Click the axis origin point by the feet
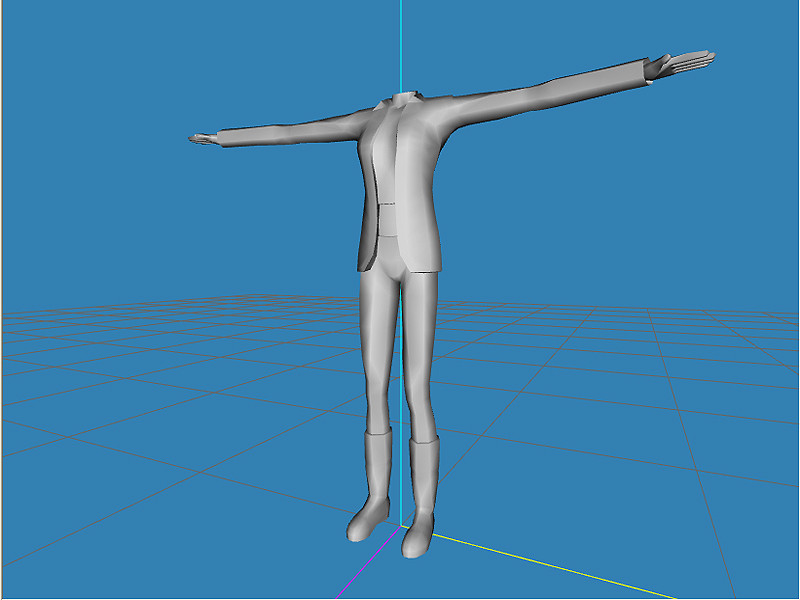 coord(402,525)
